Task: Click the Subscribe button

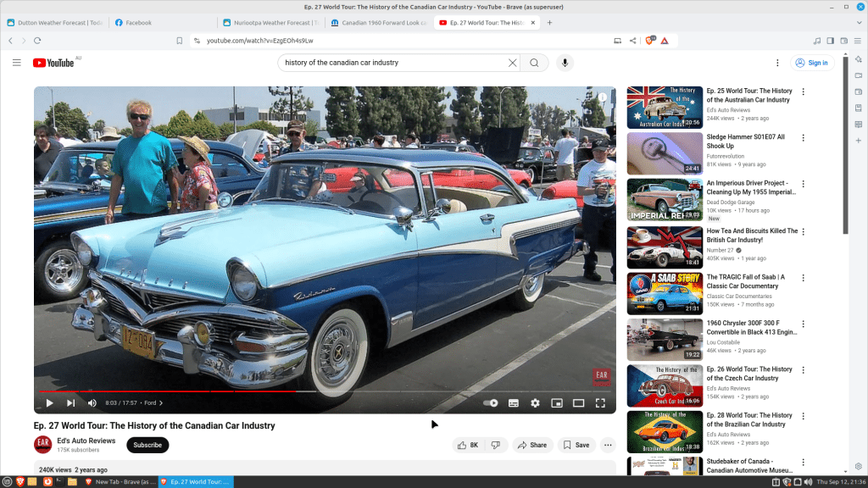Action: click(147, 444)
